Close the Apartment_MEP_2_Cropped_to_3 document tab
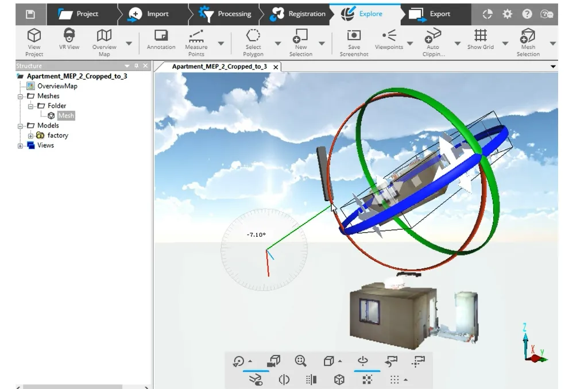 coord(276,67)
